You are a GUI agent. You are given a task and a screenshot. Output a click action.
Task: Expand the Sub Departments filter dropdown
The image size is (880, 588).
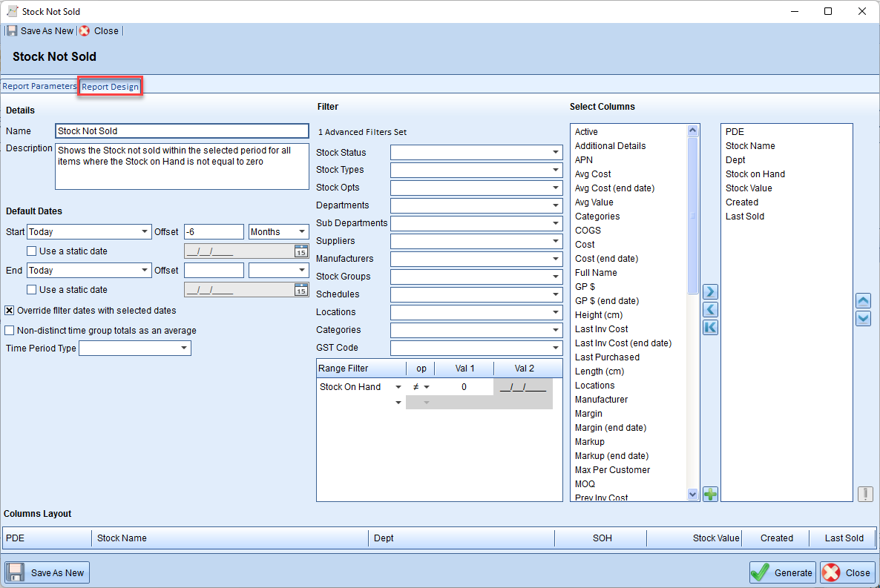[x=556, y=223]
